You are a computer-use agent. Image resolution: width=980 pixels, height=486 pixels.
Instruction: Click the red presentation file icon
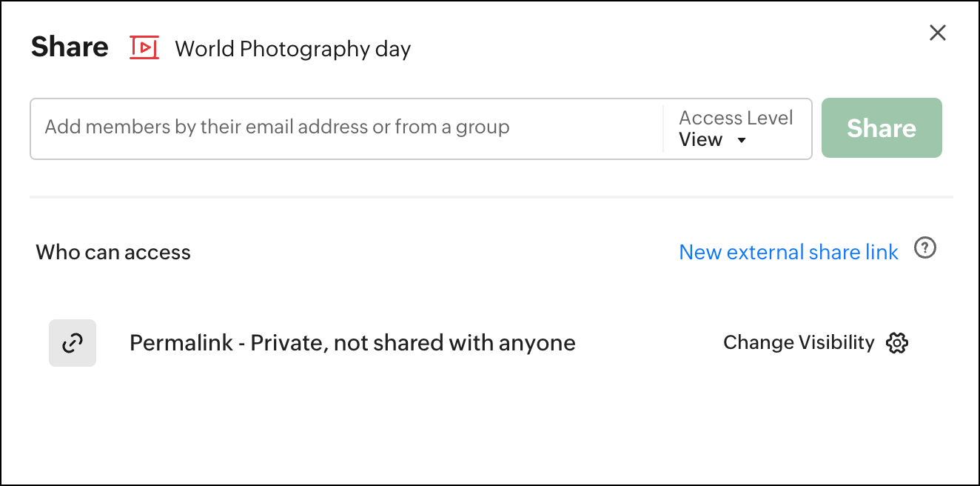tap(144, 47)
